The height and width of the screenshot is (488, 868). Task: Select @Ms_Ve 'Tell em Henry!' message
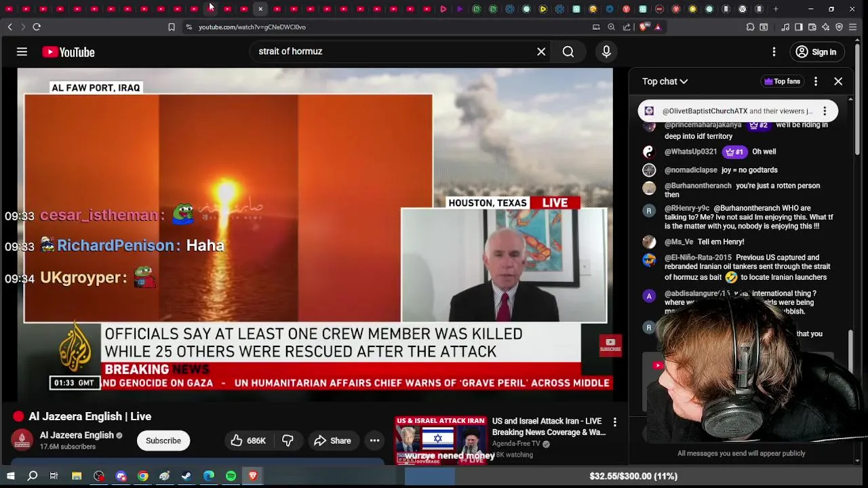point(704,242)
